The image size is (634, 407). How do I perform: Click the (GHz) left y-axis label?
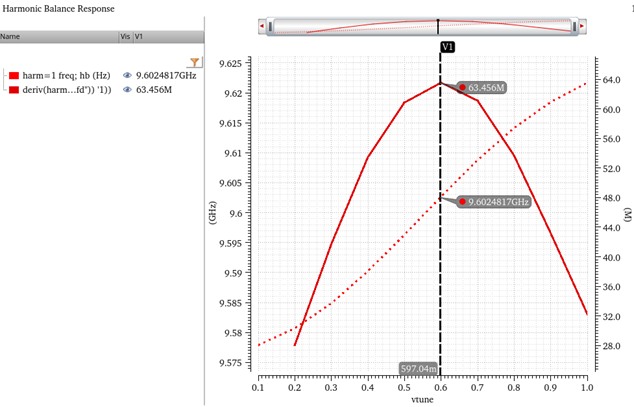pyautogui.click(x=213, y=211)
